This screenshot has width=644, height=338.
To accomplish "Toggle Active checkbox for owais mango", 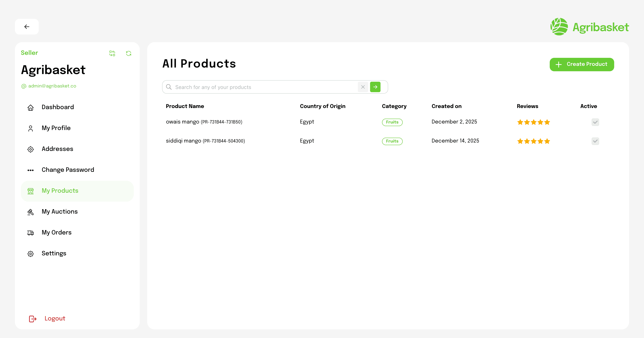I will pos(595,122).
